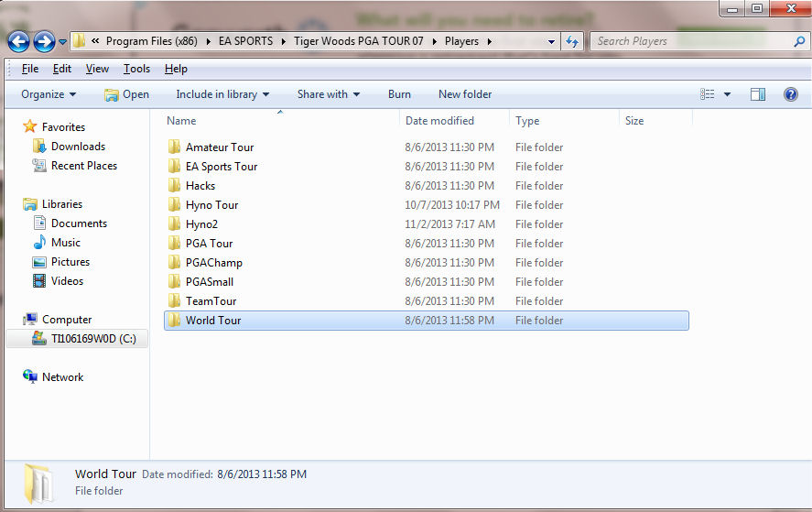Open the Help menu
The width and height of the screenshot is (812, 512).
pos(176,69)
